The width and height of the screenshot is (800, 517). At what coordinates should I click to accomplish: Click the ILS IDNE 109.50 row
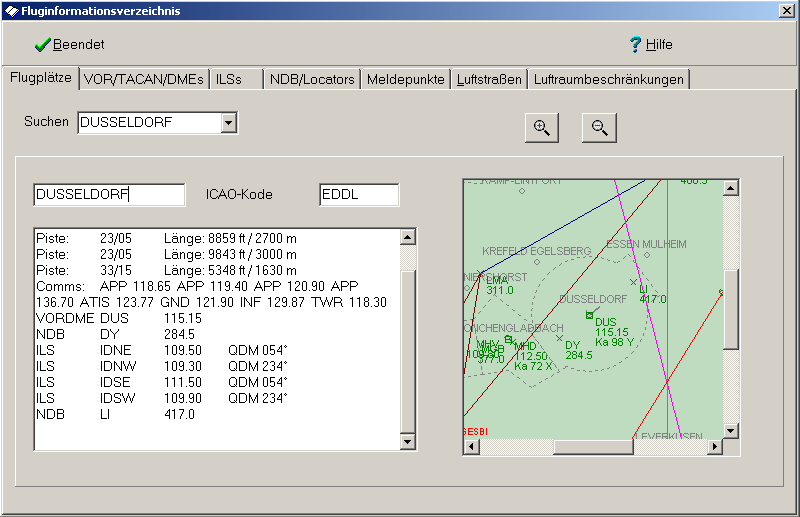click(162, 351)
